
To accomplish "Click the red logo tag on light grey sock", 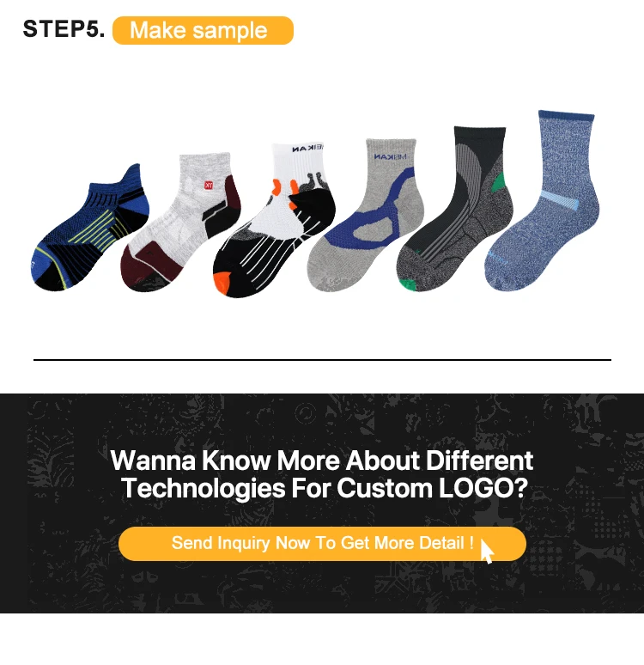I will pyautogui.click(x=209, y=186).
